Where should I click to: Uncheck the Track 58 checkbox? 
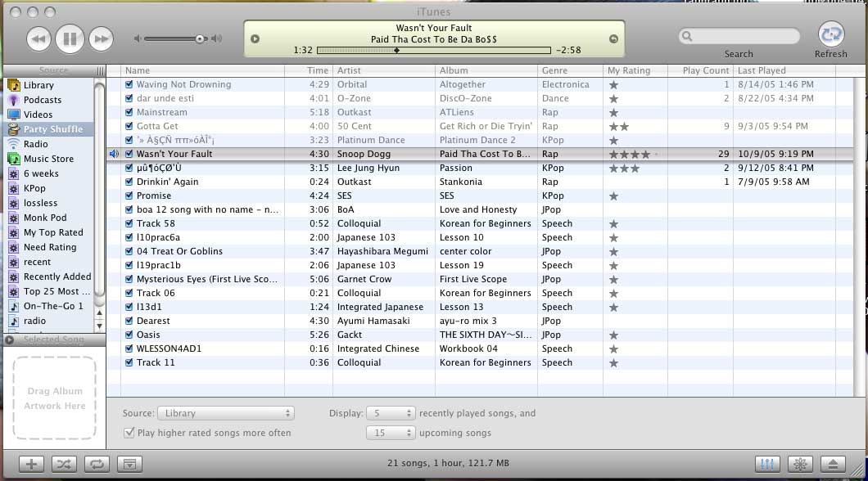129,223
